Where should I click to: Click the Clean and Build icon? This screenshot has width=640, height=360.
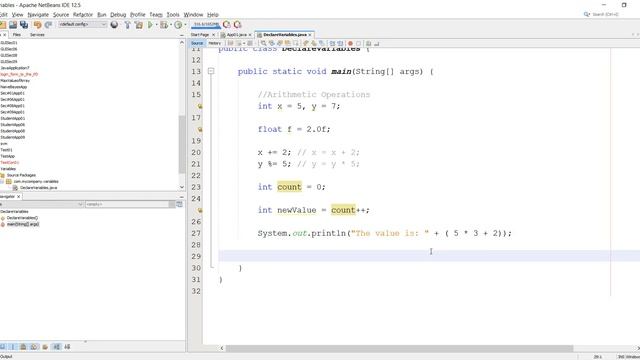[x=139, y=25]
